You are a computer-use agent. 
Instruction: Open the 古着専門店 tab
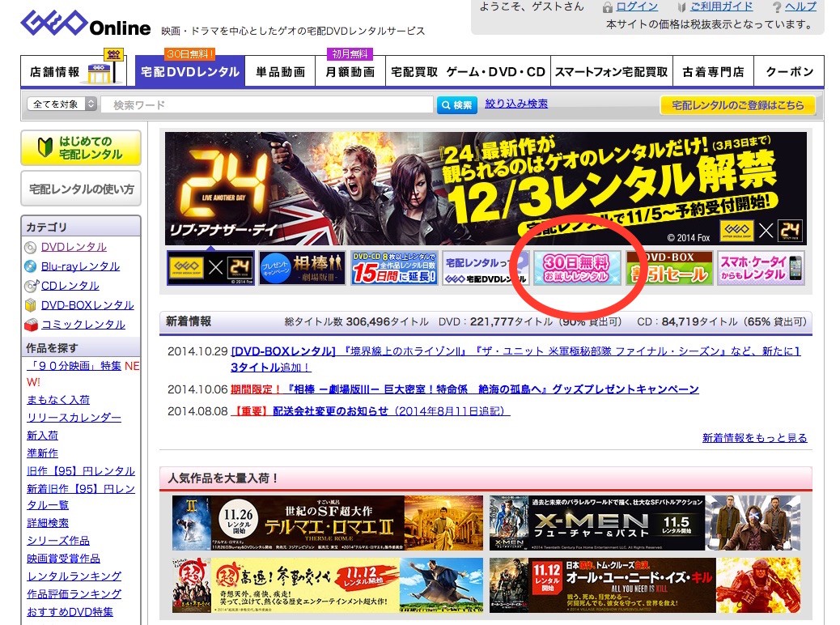point(713,72)
